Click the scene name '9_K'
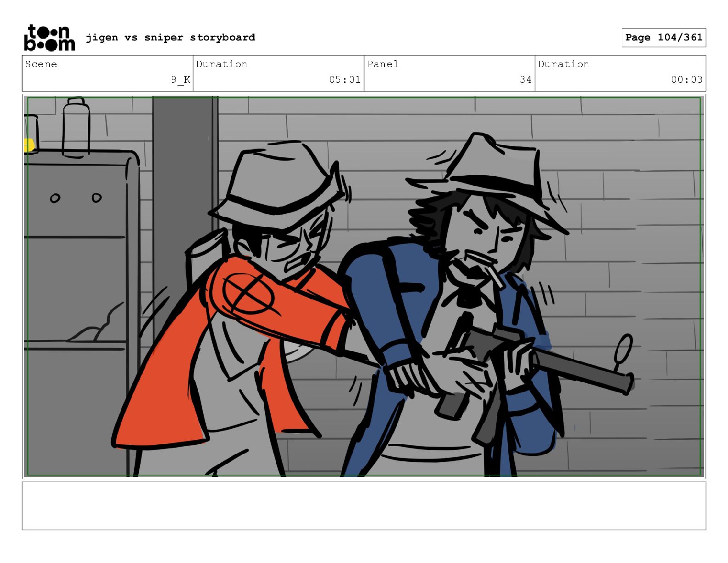 click(x=181, y=80)
